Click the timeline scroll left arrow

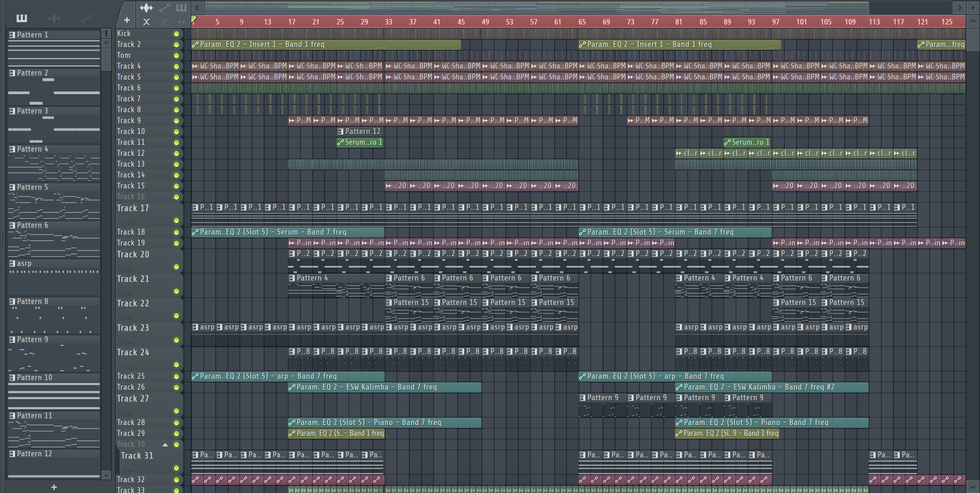(197, 7)
